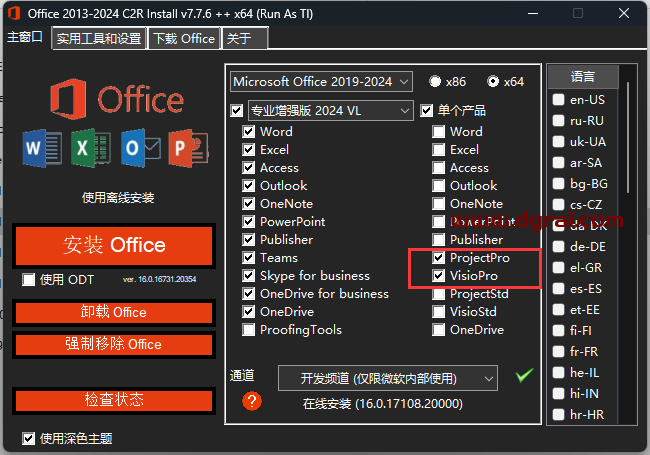Uncheck Publisher in the suite list
This screenshot has height=455, width=650.
pos(248,240)
